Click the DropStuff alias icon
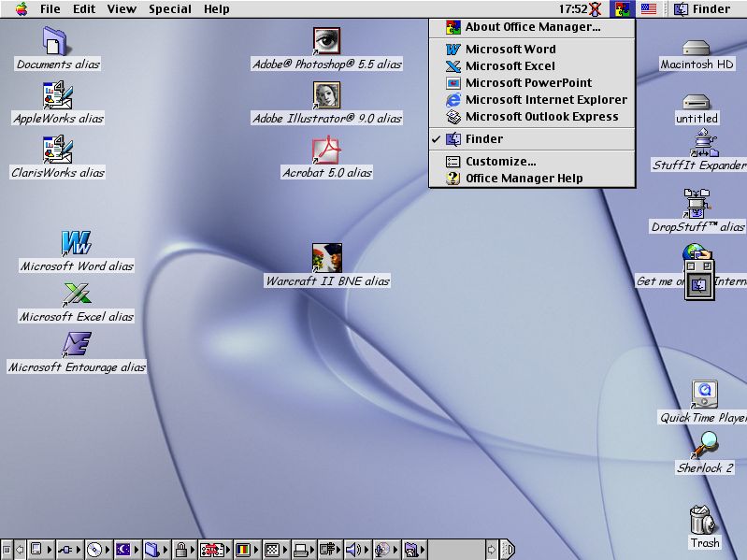Image resolution: width=747 pixels, height=560 pixels. click(x=697, y=203)
